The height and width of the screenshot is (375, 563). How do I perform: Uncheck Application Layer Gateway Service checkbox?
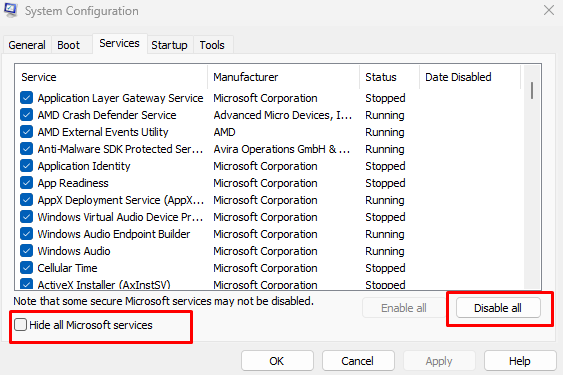27,98
